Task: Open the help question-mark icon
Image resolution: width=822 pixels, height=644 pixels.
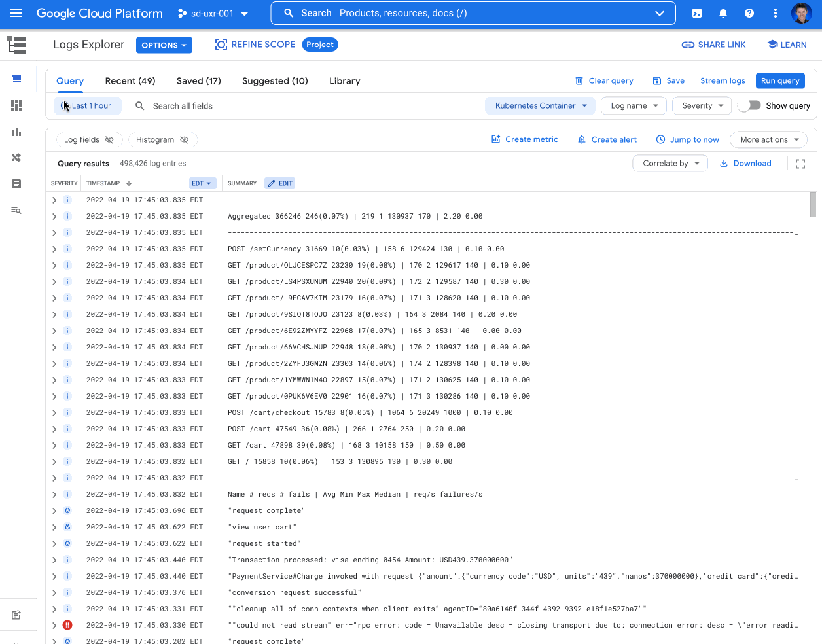Action: tap(749, 13)
